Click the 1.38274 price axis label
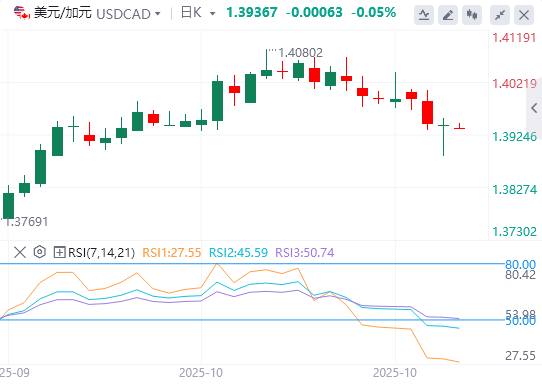 point(514,190)
